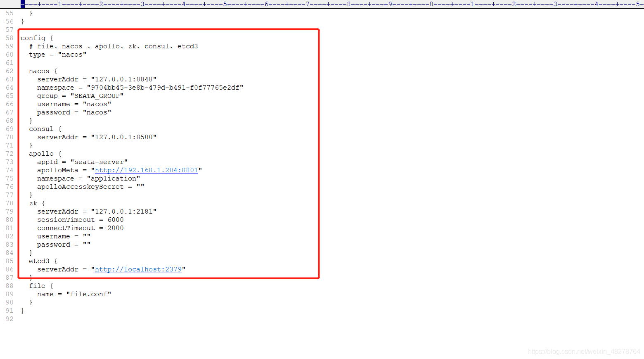Screen dimensions: 644x359
Task: Click line number 62 in the gutter
Action: click(x=9, y=71)
